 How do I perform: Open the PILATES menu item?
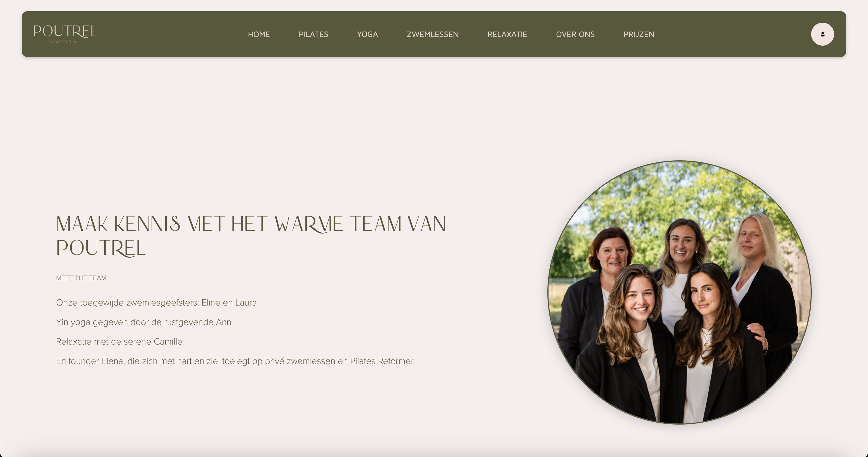313,34
